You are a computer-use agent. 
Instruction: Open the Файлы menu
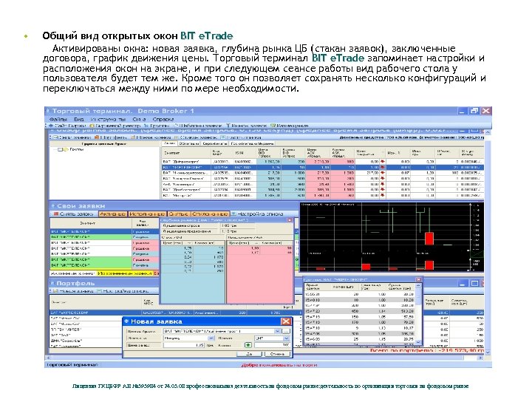coord(58,120)
